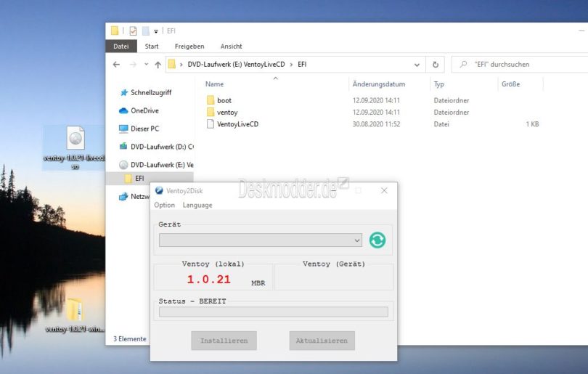The image size is (588, 374).
Task: Click the Dateiordner type of ventoy folder
Action: pos(452,112)
